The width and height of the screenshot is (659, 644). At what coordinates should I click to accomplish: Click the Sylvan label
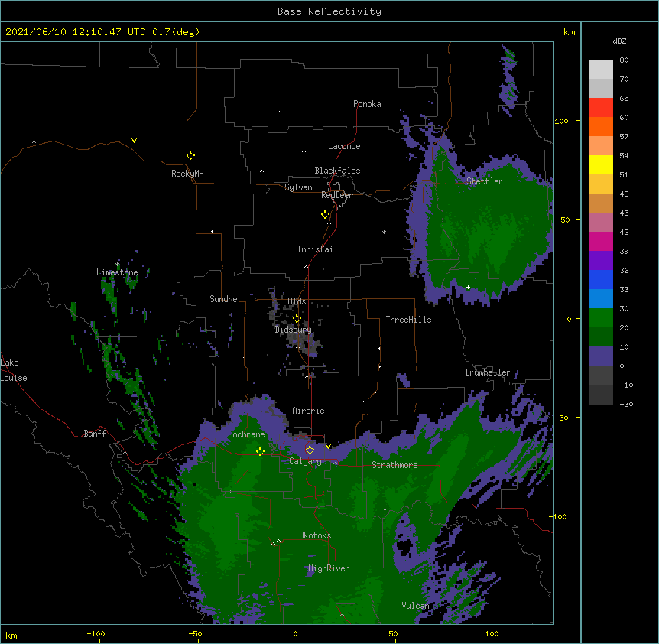pyautogui.click(x=298, y=187)
